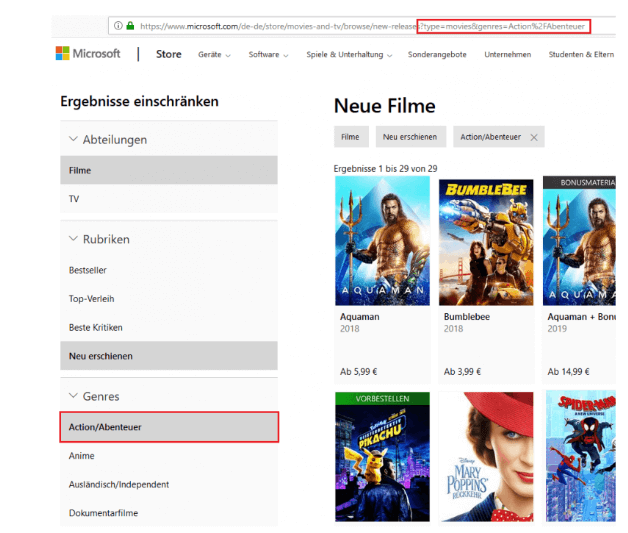The width and height of the screenshot is (628, 533).
Task: Select the Anime genre
Action: tap(169, 456)
